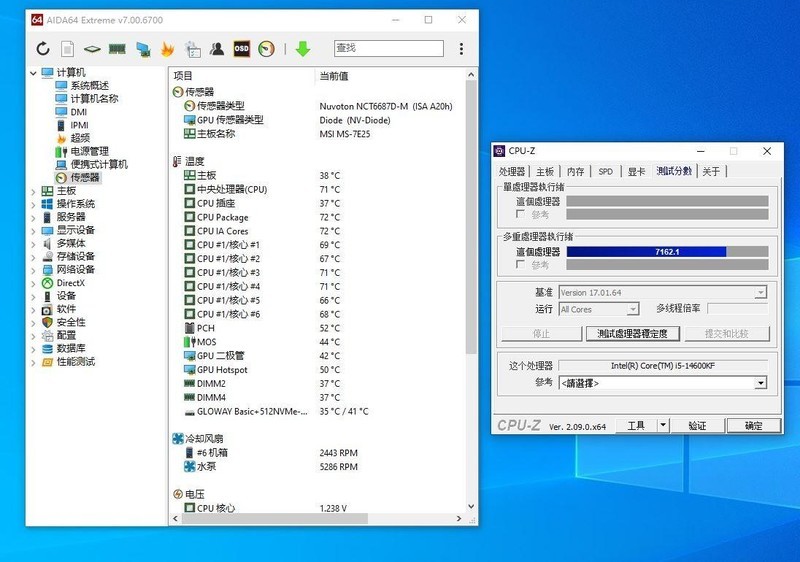Screen dimensions: 800x562
Task: Click the 工具 button in CPU-Z
Action: [636, 425]
